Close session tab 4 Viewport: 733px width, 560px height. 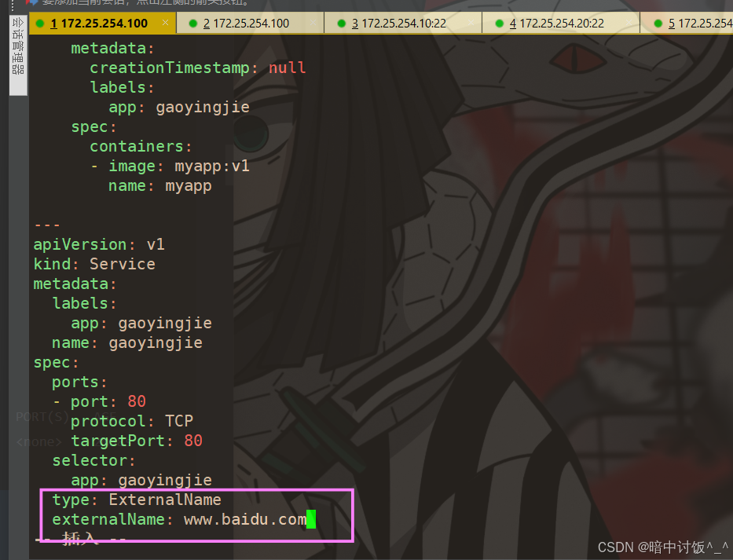(x=629, y=23)
